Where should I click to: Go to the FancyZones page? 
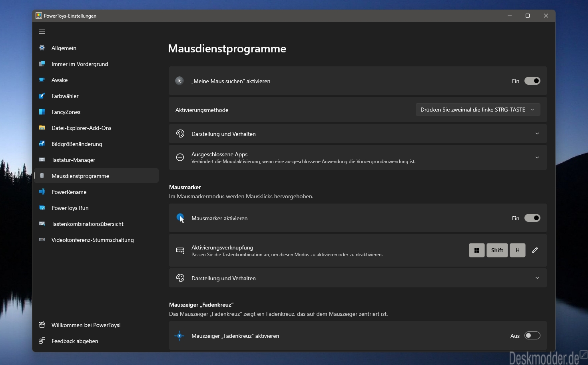(96, 112)
